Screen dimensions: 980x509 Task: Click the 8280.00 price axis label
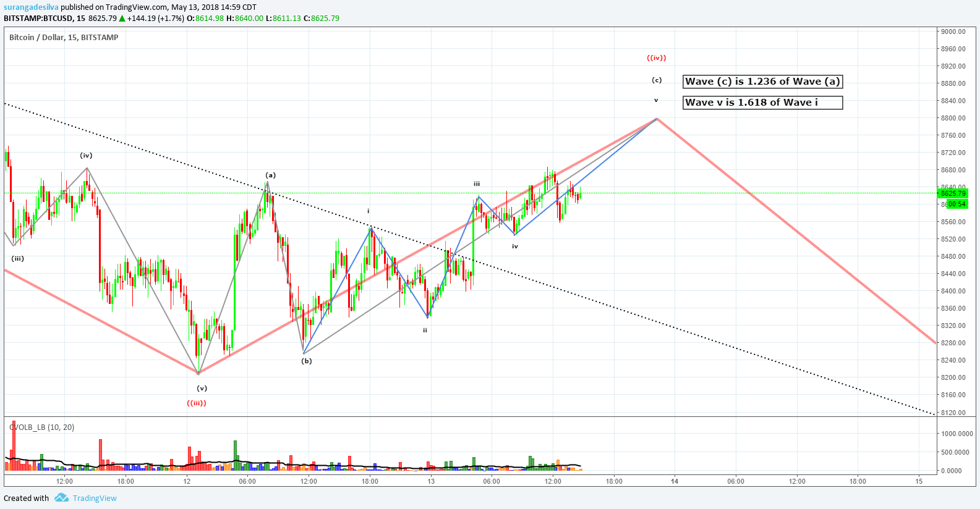click(953, 343)
